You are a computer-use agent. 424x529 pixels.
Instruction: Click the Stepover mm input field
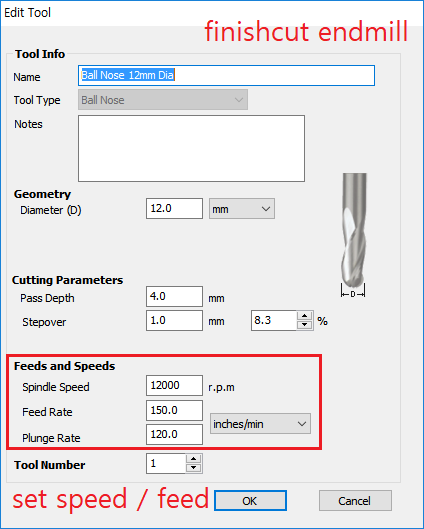click(x=174, y=321)
